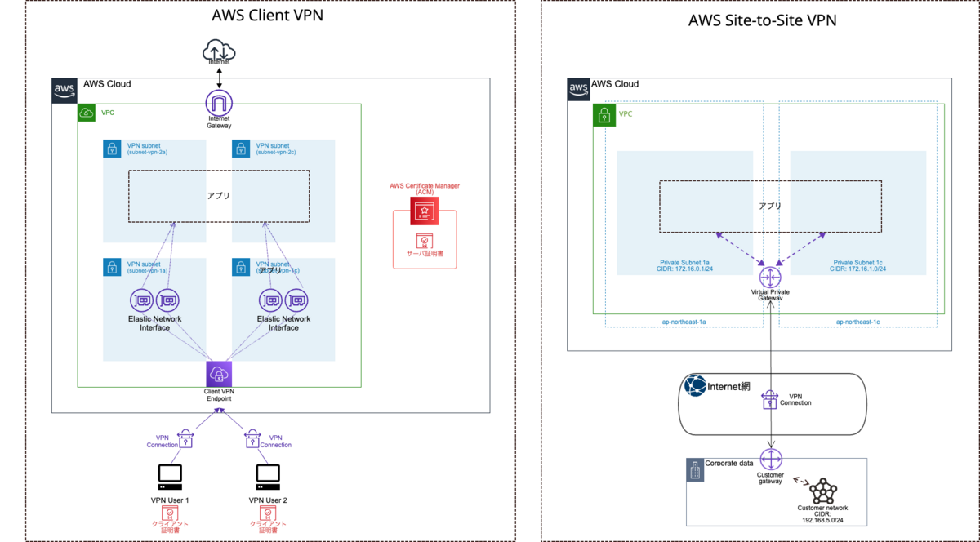Click the "AWS Client VPN" title
Screen dimensions: 980x542
(x=267, y=15)
